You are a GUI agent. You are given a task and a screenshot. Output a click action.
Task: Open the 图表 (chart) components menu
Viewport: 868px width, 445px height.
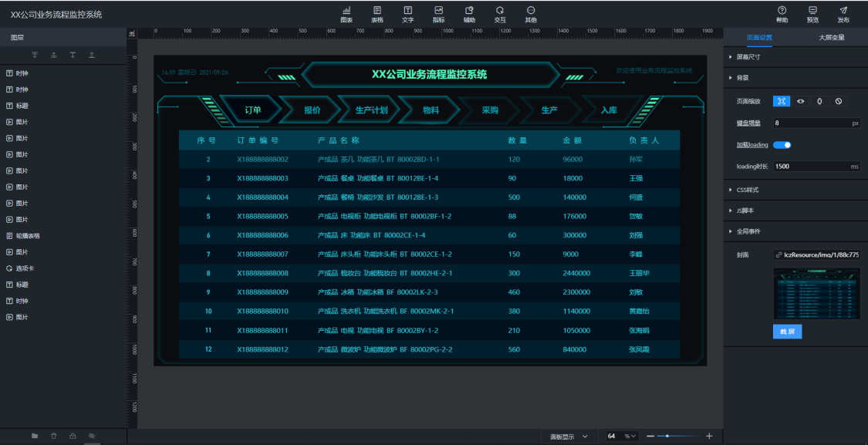346,14
